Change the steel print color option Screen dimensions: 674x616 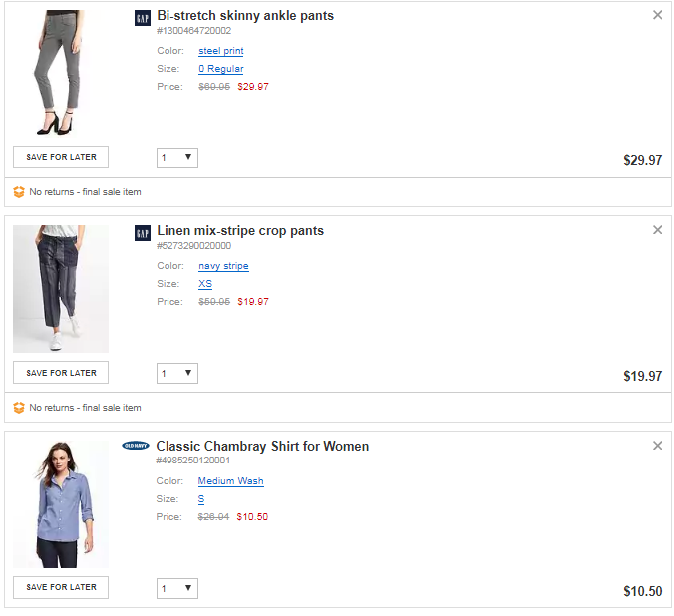coord(220,51)
